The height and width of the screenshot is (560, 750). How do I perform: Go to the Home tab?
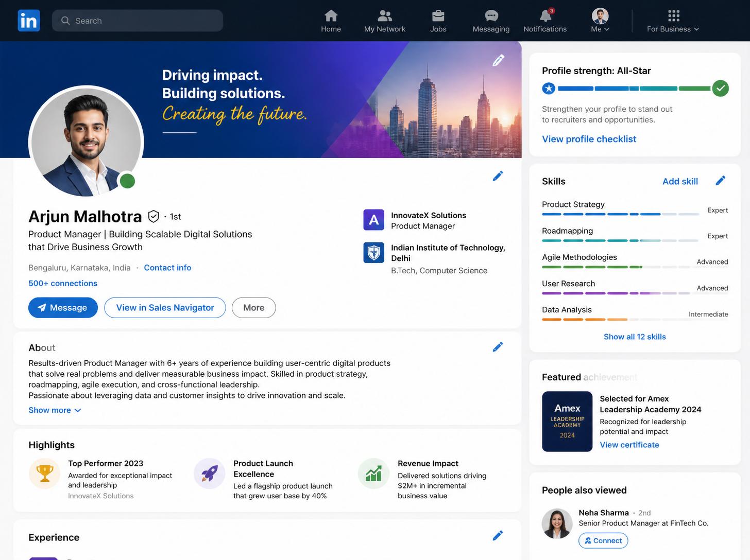click(x=331, y=21)
